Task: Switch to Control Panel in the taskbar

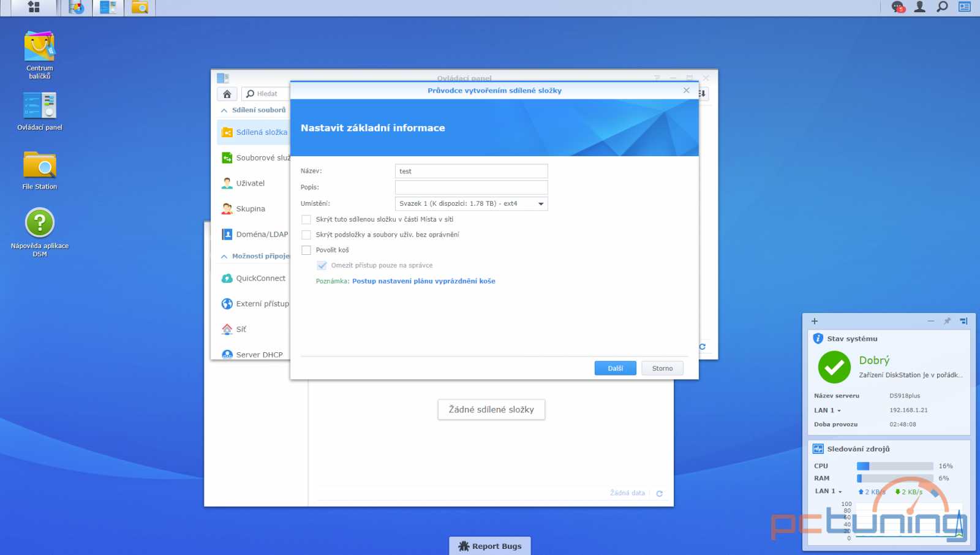Action: click(108, 7)
